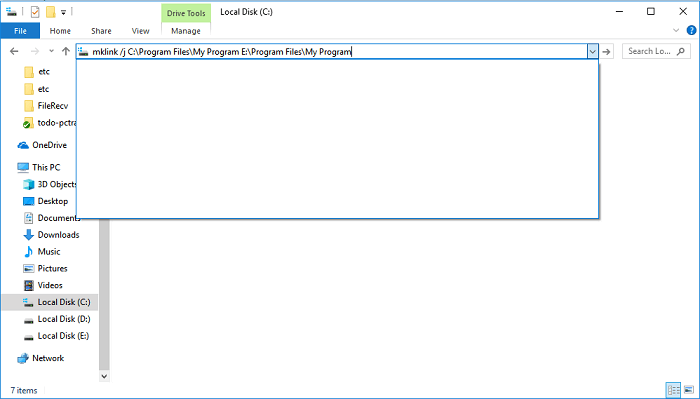
Task: Click the search magnifier icon
Action: (681, 51)
